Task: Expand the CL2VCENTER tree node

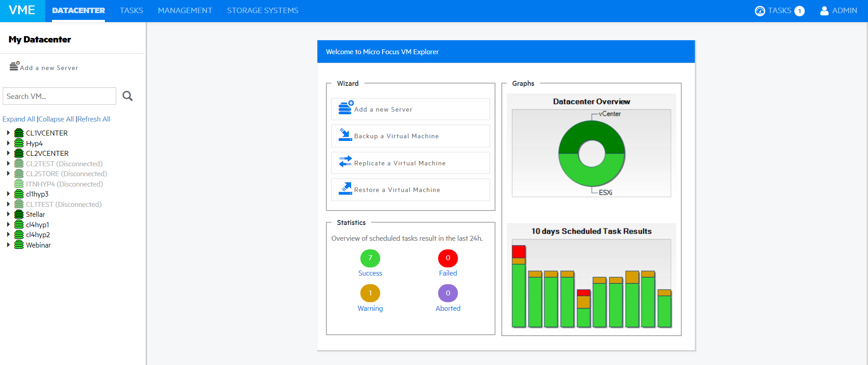Action: (8, 153)
